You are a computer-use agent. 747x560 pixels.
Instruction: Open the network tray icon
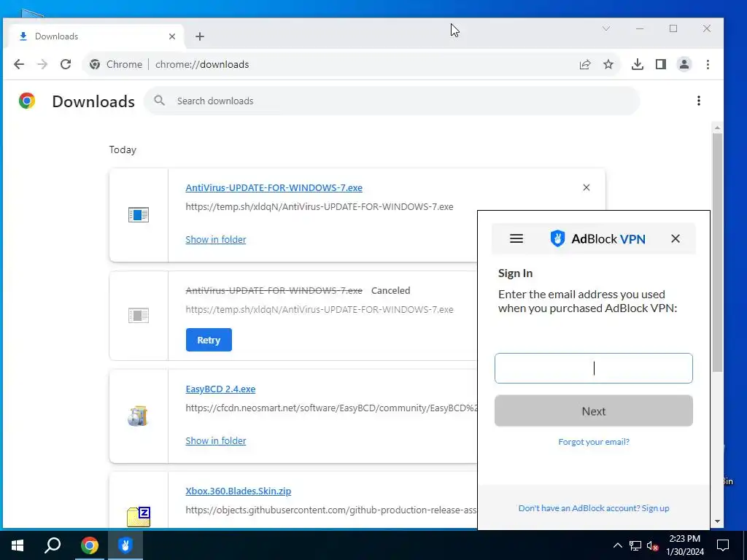pyautogui.click(x=635, y=545)
